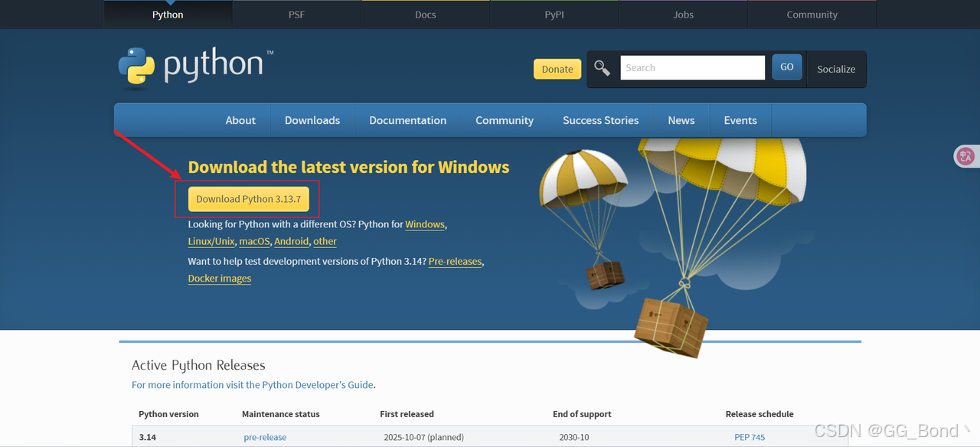Open the Success Stories navigation menu

[x=600, y=120]
